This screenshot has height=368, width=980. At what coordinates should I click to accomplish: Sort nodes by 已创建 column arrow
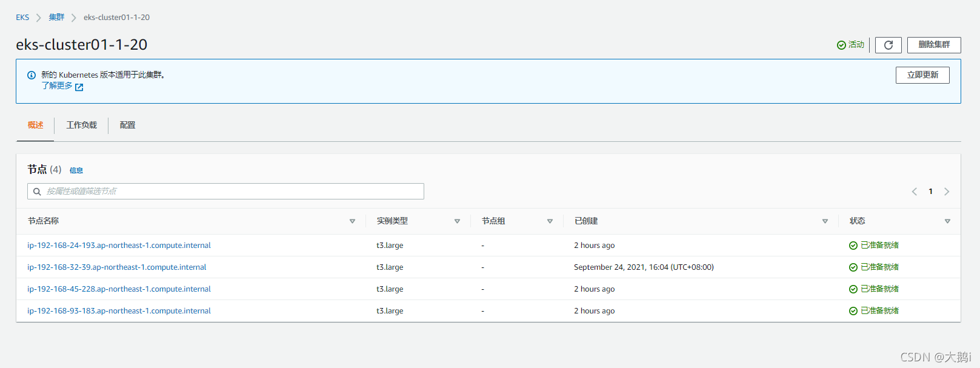[825, 221]
